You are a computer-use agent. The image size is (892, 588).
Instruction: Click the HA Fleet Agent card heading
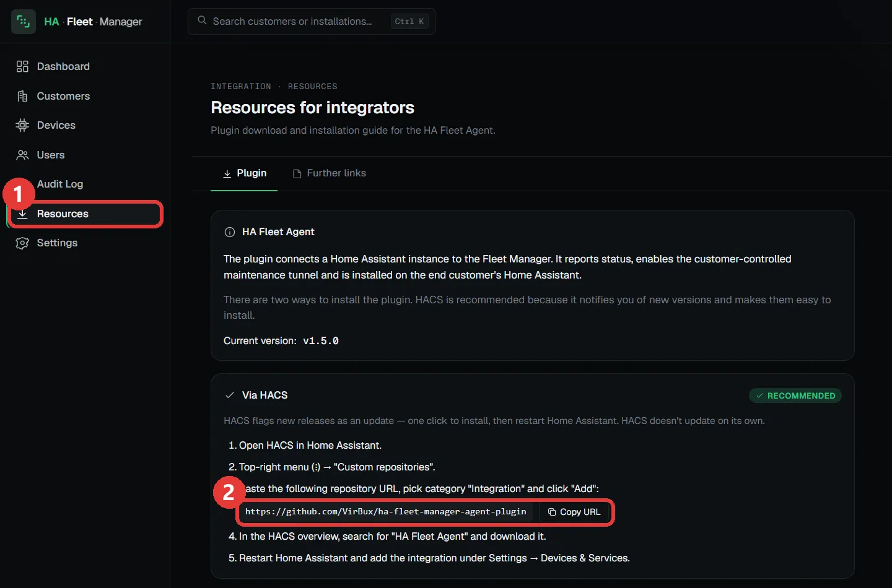(278, 232)
